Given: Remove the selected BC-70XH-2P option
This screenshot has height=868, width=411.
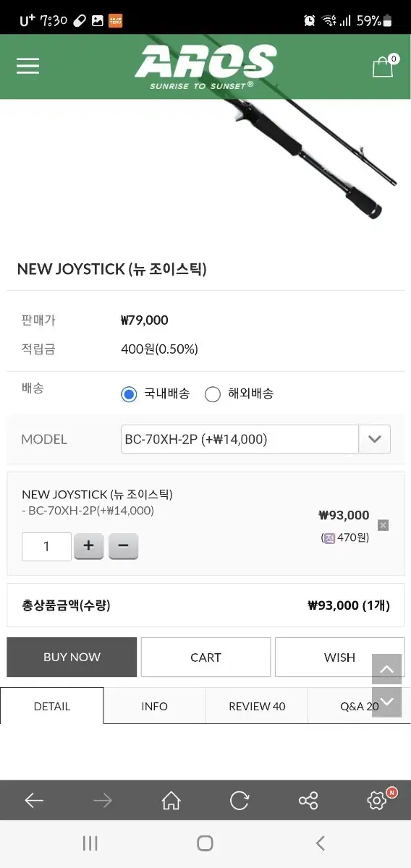Looking at the screenshot, I should (x=384, y=525).
